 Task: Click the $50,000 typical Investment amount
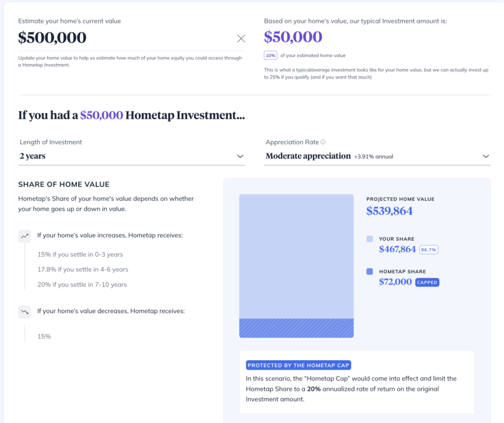pyautogui.click(x=293, y=37)
